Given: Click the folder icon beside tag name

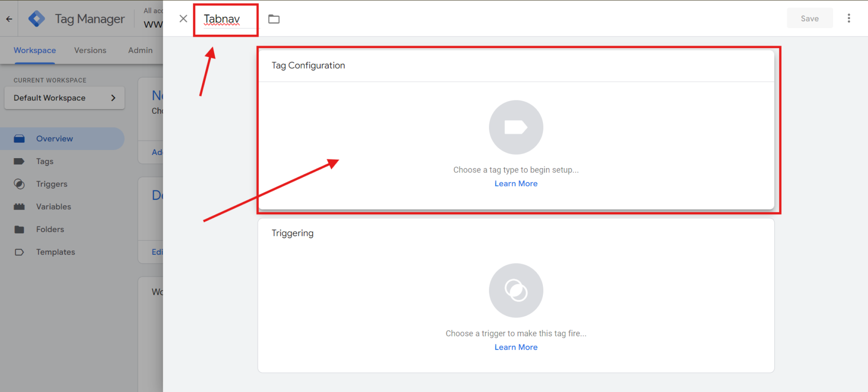Looking at the screenshot, I should pyautogui.click(x=274, y=19).
